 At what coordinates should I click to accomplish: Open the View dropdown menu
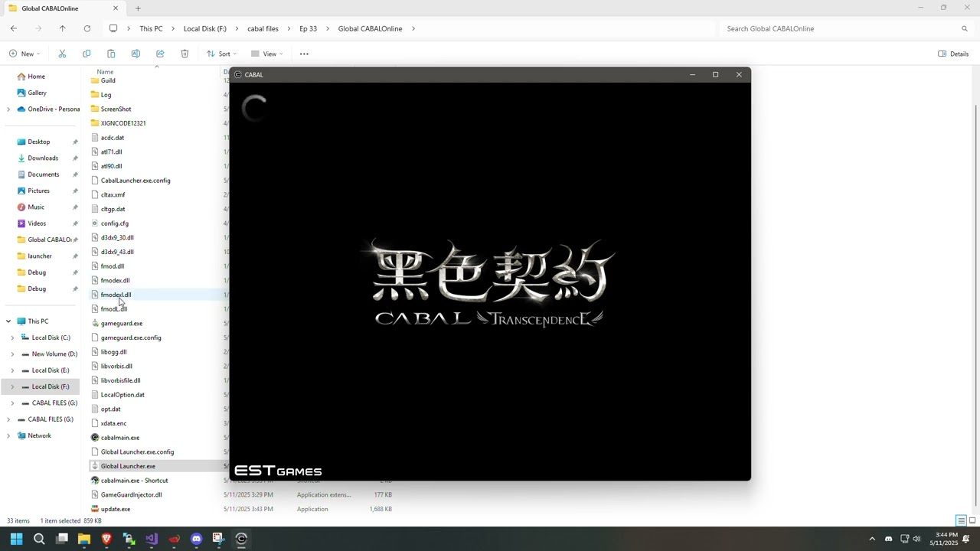[266, 54]
